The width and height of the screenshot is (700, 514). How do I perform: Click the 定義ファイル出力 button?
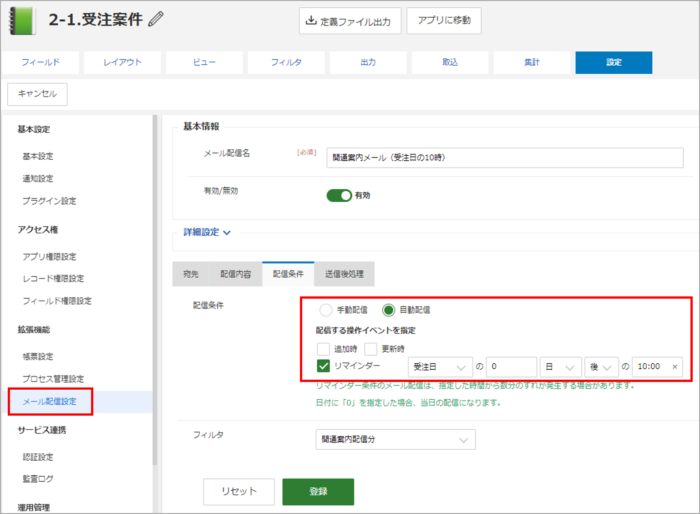pos(350,21)
